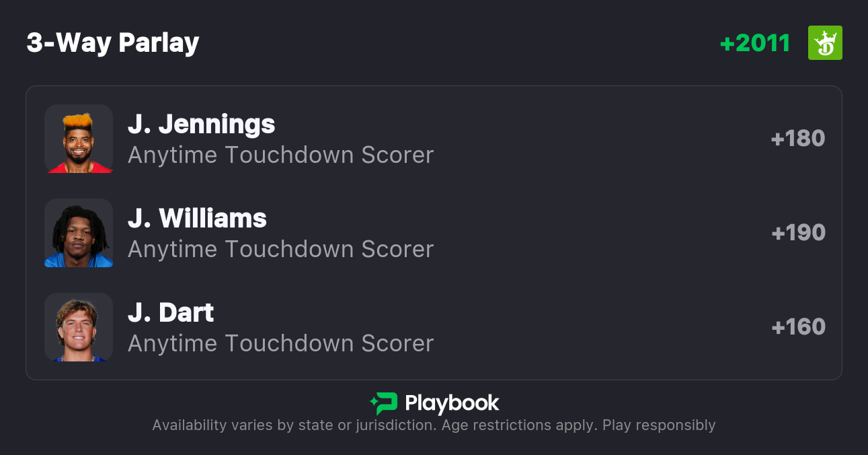The height and width of the screenshot is (455, 868).
Task: Click the green Playbook logo icon
Action: coord(384,403)
